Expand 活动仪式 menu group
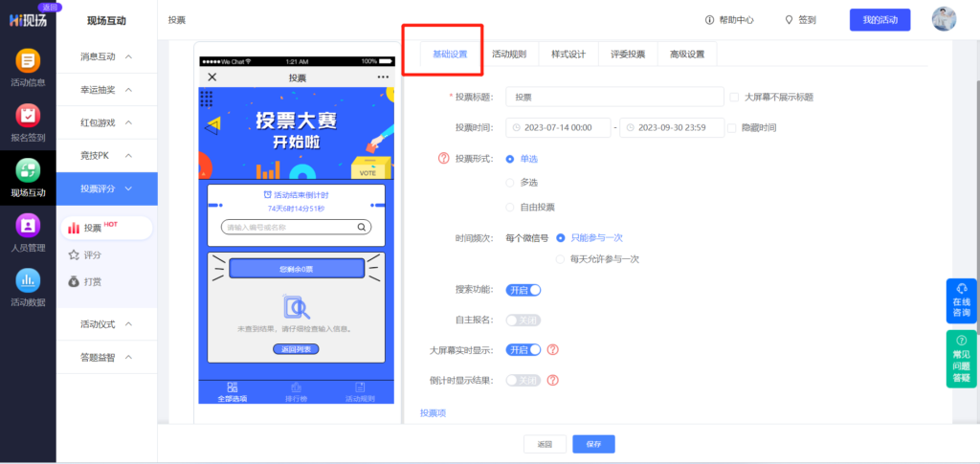This screenshot has height=464, width=980. point(107,324)
